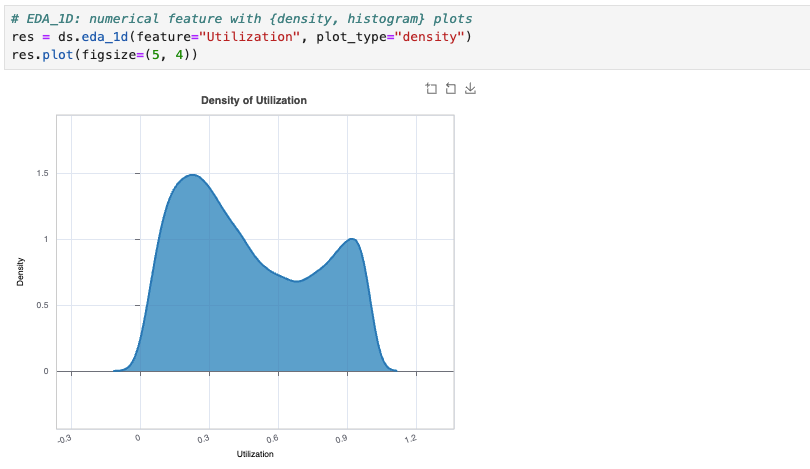Click the "Utilization" x-axis label
This screenshot has width=810, height=469.
[x=255, y=454]
